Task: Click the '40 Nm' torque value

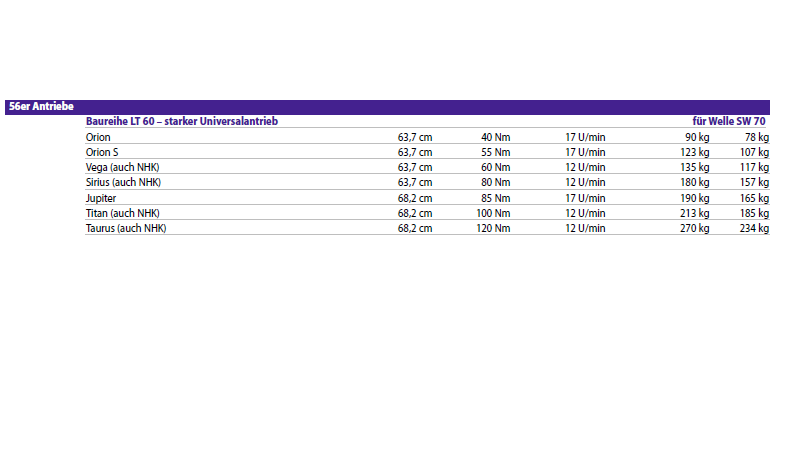Action: pyautogui.click(x=496, y=137)
